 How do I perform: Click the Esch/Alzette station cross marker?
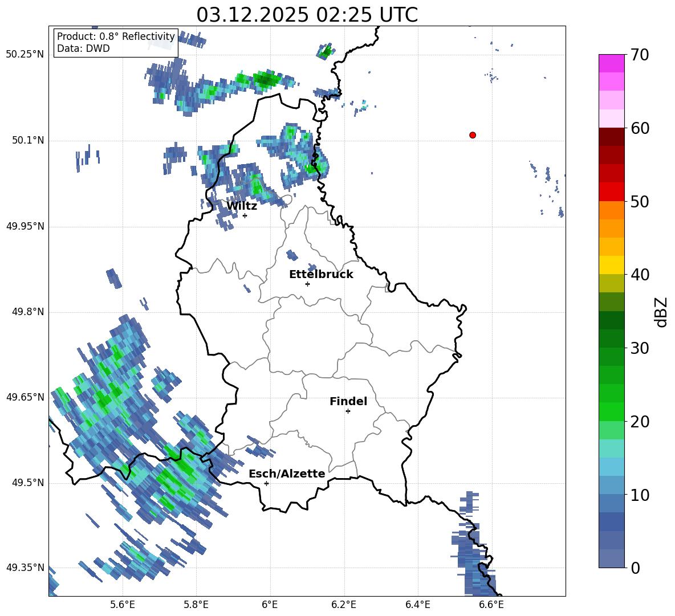pyautogui.click(x=266, y=483)
